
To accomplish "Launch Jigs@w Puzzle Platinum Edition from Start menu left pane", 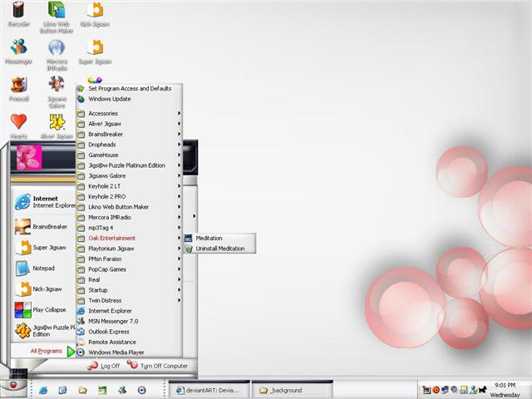I will pos(44,331).
